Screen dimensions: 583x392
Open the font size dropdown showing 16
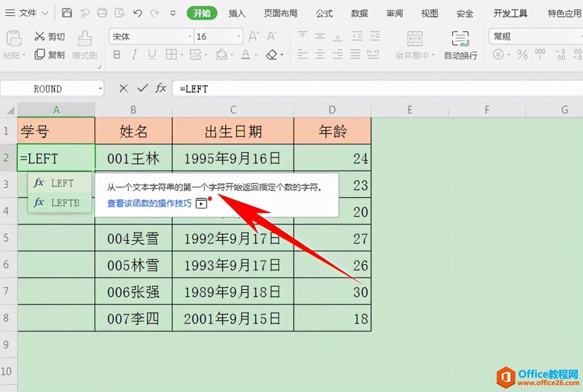click(x=238, y=37)
